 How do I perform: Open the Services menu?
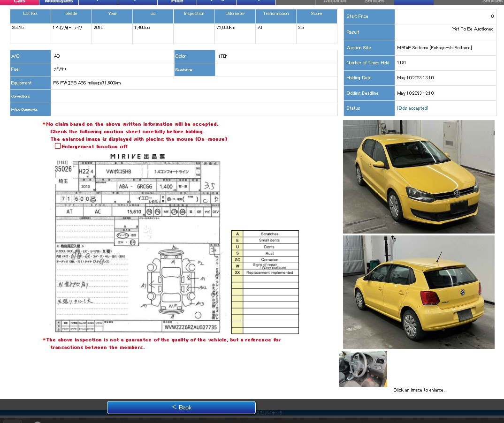[374, 2]
